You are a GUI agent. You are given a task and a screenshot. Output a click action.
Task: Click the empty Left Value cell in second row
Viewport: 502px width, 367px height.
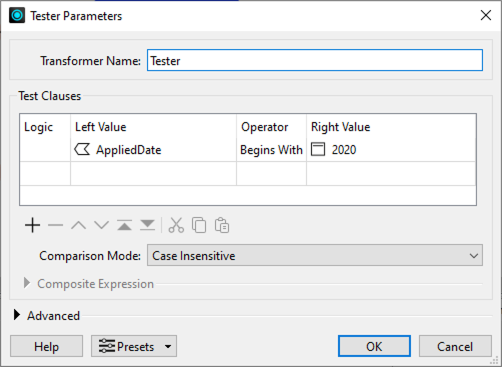(153, 173)
